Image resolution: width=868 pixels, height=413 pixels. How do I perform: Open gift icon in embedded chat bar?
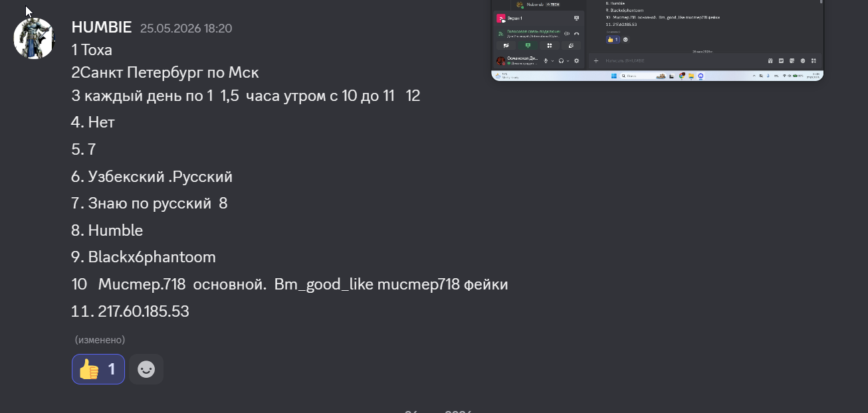[770, 60]
